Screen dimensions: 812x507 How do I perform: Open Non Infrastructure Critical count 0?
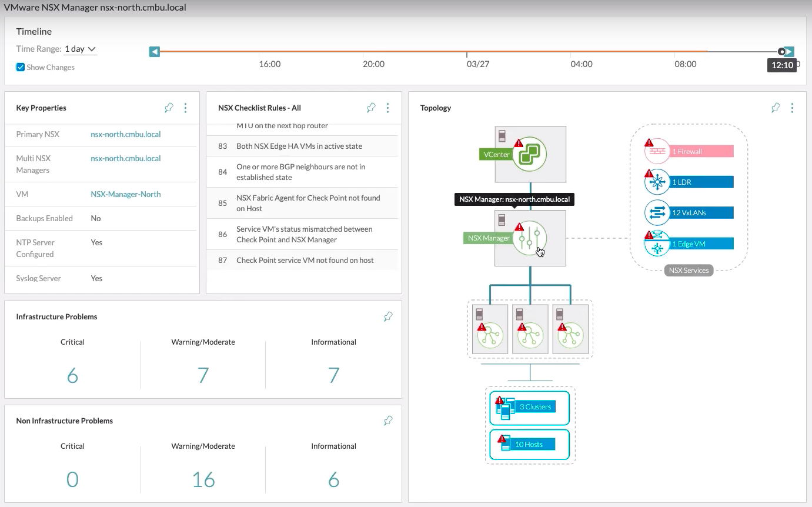click(x=72, y=479)
